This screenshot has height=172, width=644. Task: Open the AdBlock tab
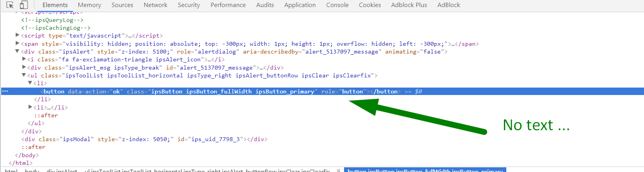tap(449, 5)
